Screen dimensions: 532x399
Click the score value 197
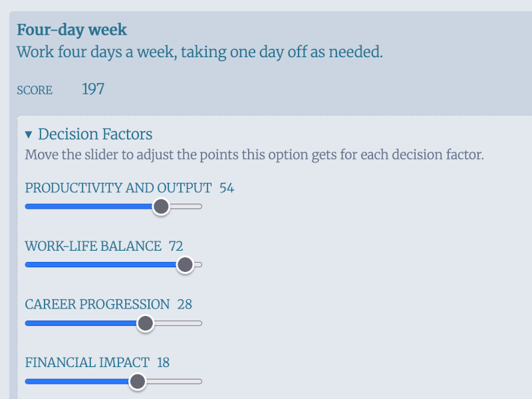pos(92,88)
